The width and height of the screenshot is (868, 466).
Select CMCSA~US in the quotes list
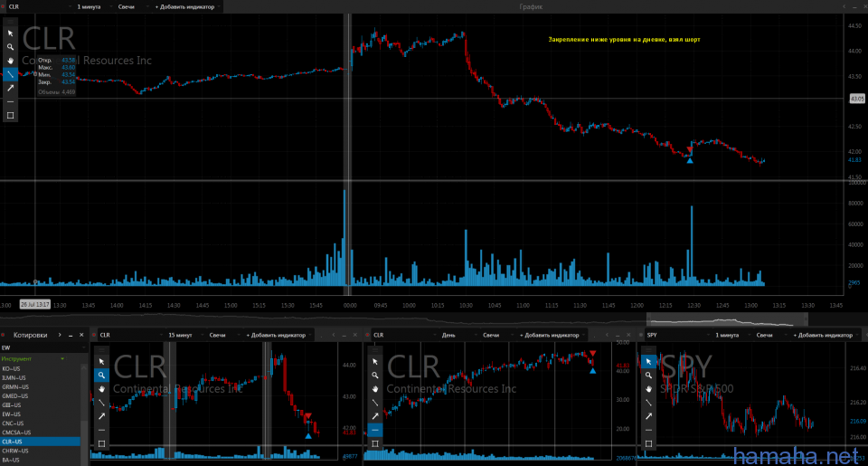pyautogui.click(x=40, y=433)
